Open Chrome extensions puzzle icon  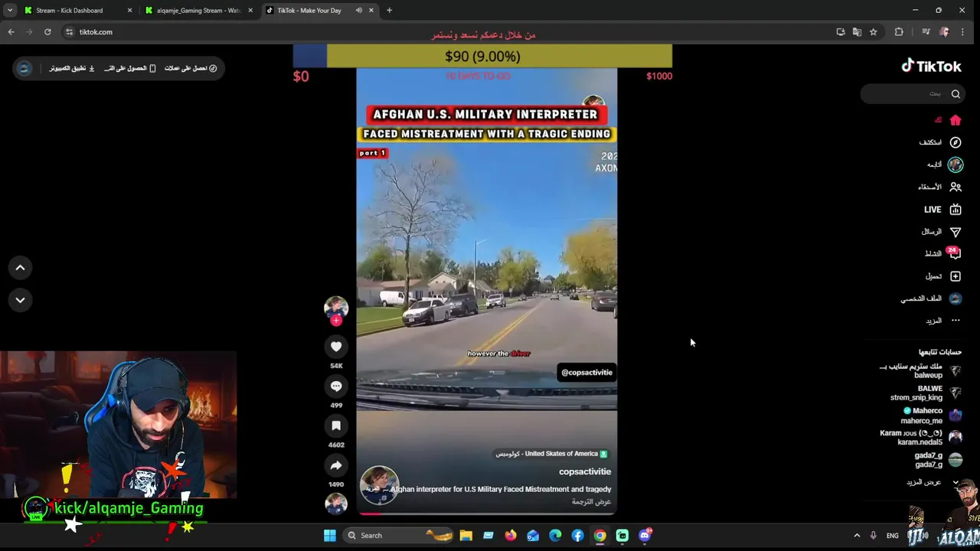(x=899, y=32)
